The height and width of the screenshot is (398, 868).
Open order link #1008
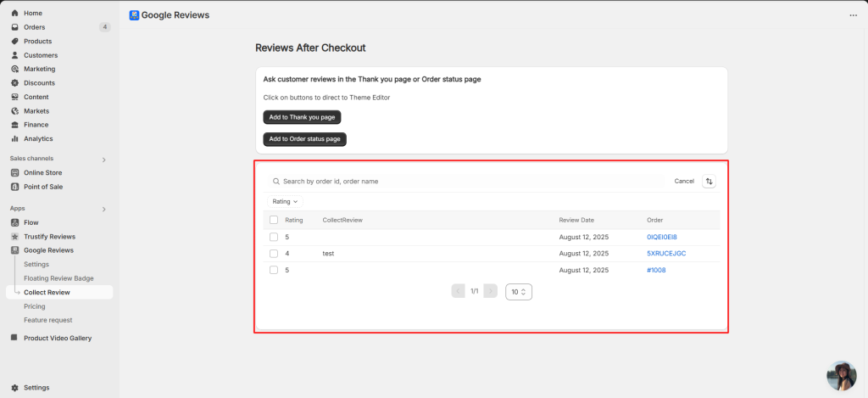pyautogui.click(x=656, y=270)
